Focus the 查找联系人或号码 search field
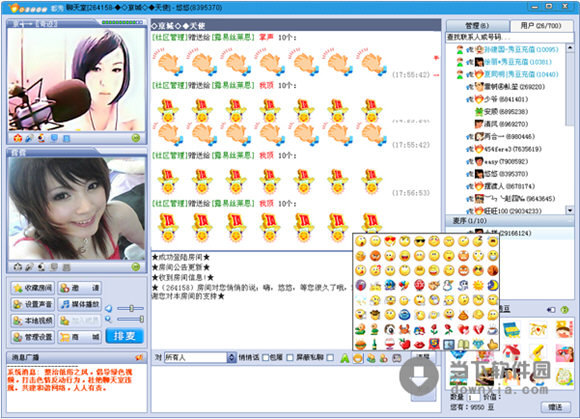The height and width of the screenshot is (419, 580). click(x=510, y=37)
